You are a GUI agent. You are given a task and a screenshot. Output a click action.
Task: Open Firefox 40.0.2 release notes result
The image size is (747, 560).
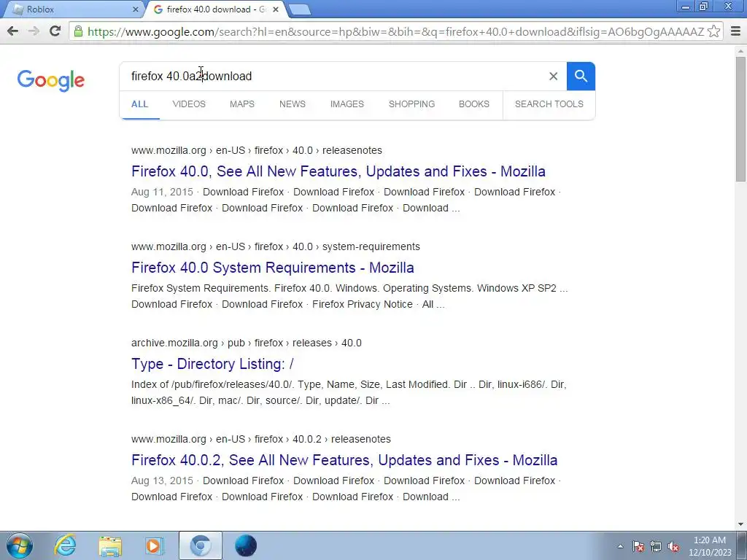pyautogui.click(x=344, y=460)
